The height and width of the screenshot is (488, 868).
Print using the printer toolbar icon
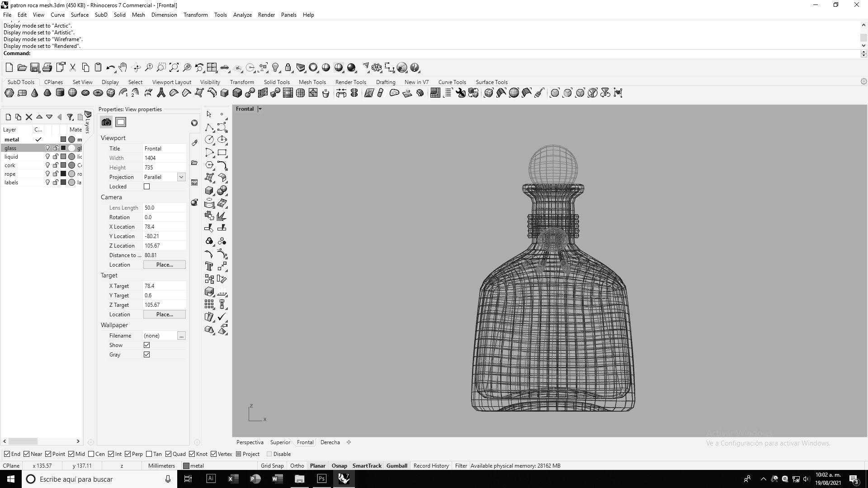47,68
